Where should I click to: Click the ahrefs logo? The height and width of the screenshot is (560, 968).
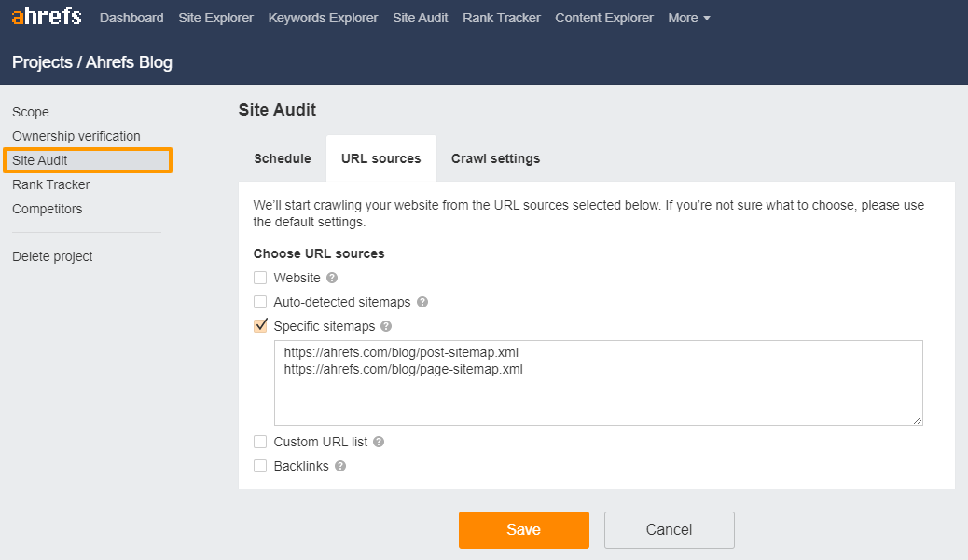point(46,16)
